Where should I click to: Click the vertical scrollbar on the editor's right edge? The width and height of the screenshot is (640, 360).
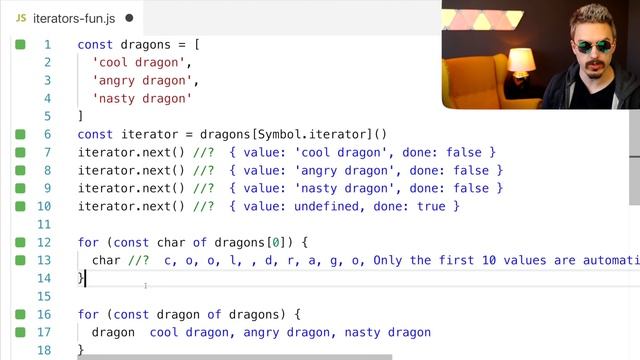pos(635,157)
